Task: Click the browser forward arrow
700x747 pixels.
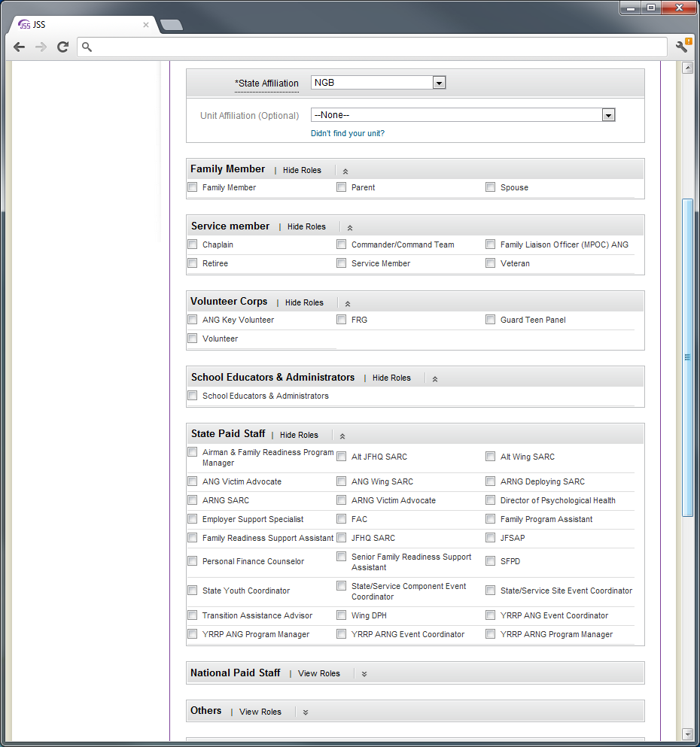Action: click(x=41, y=47)
